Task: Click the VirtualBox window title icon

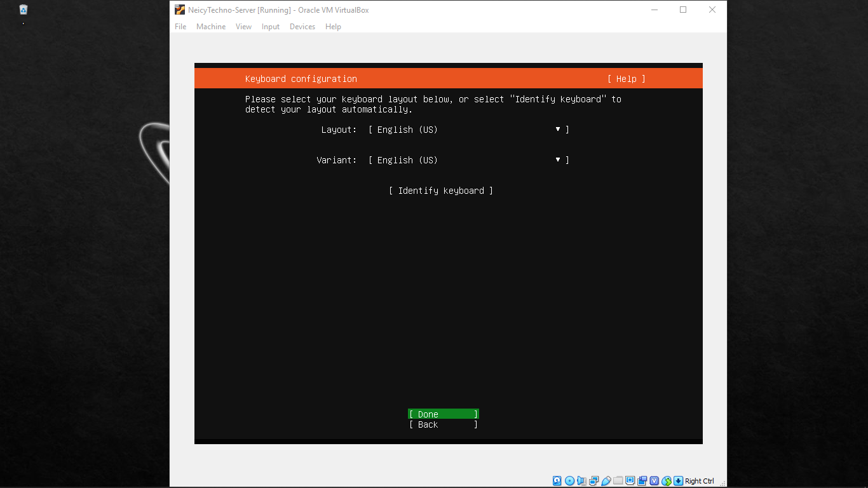Action: (x=180, y=10)
